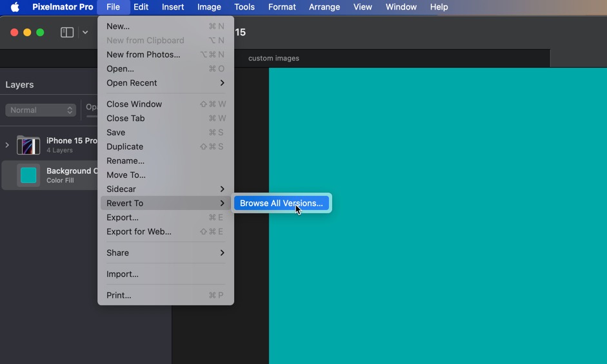
Task: Open the View menu
Action: (x=363, y=7)
